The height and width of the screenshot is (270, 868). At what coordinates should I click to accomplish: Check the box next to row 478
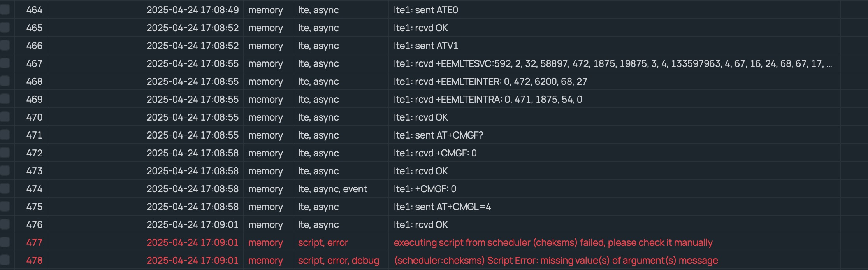coord(5,260)
